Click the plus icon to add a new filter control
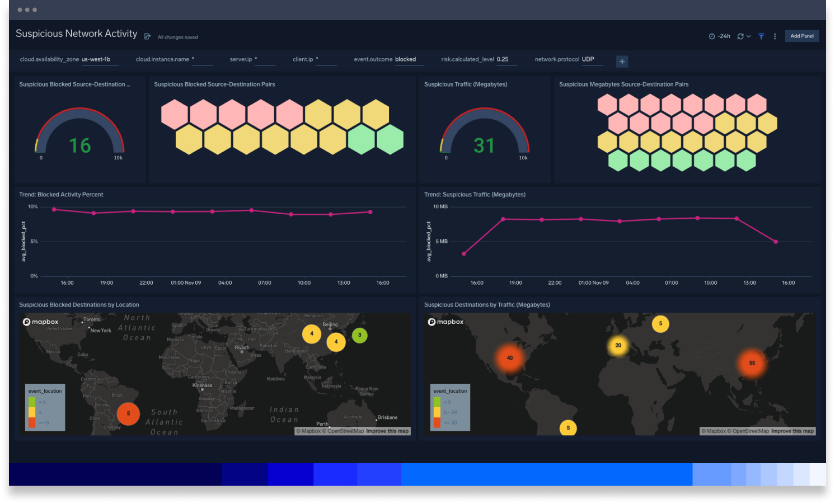 pyautogui.click(x=622, y=61)
